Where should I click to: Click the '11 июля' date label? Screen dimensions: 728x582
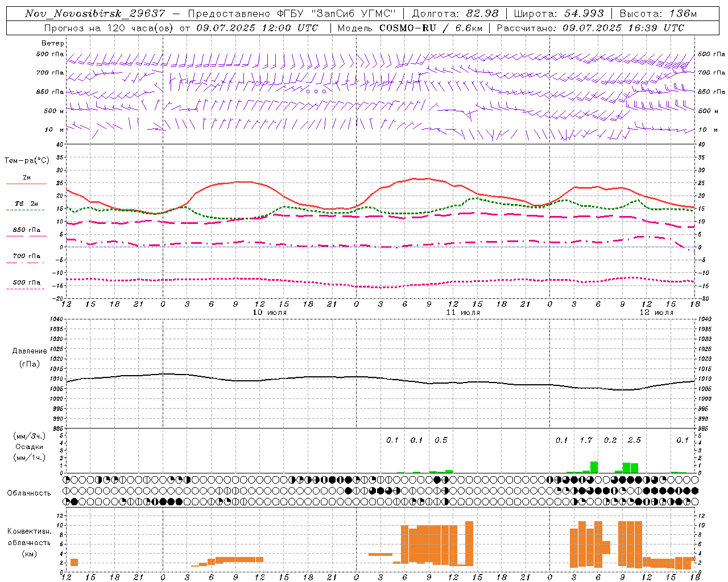(463, 313)
